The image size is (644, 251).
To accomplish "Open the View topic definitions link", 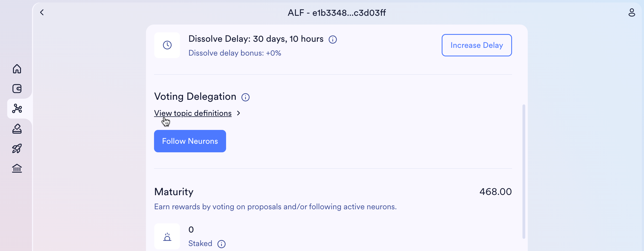I will point(193,113).
